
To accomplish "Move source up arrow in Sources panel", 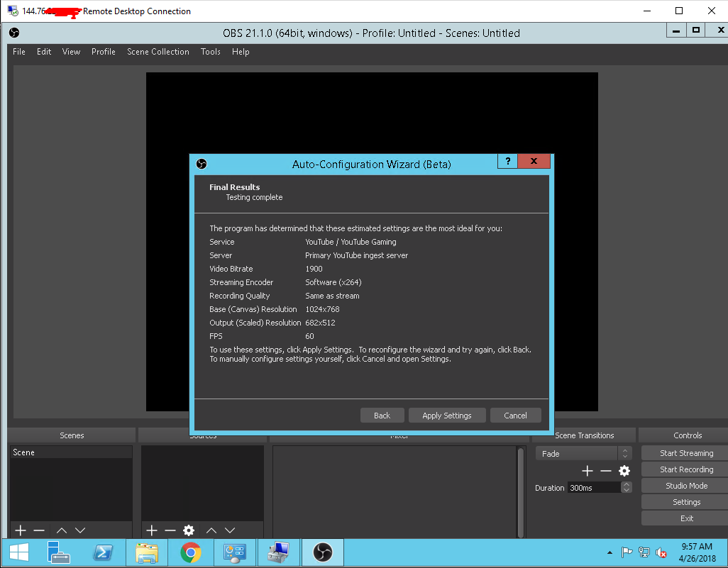I will tap(211, 530).
